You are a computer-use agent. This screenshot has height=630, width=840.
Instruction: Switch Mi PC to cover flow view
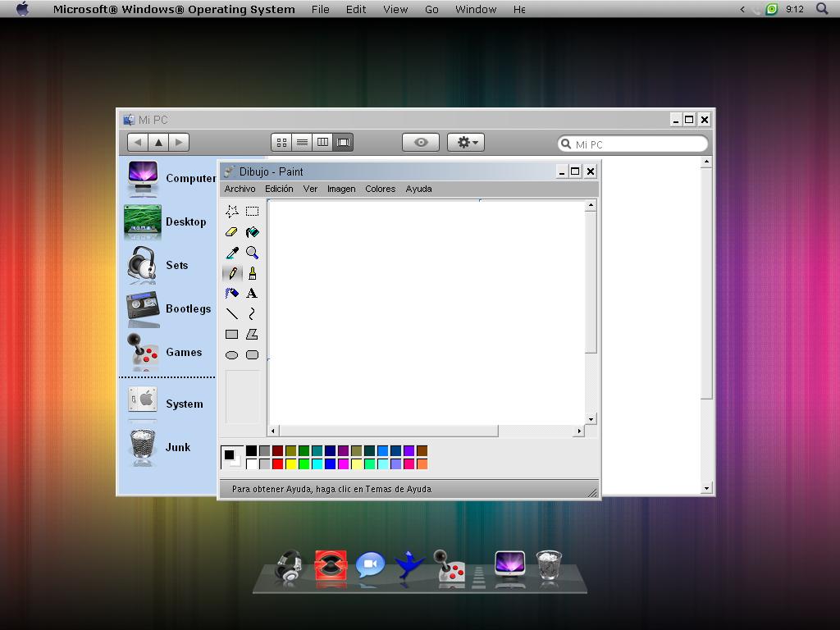click(343, 143)
